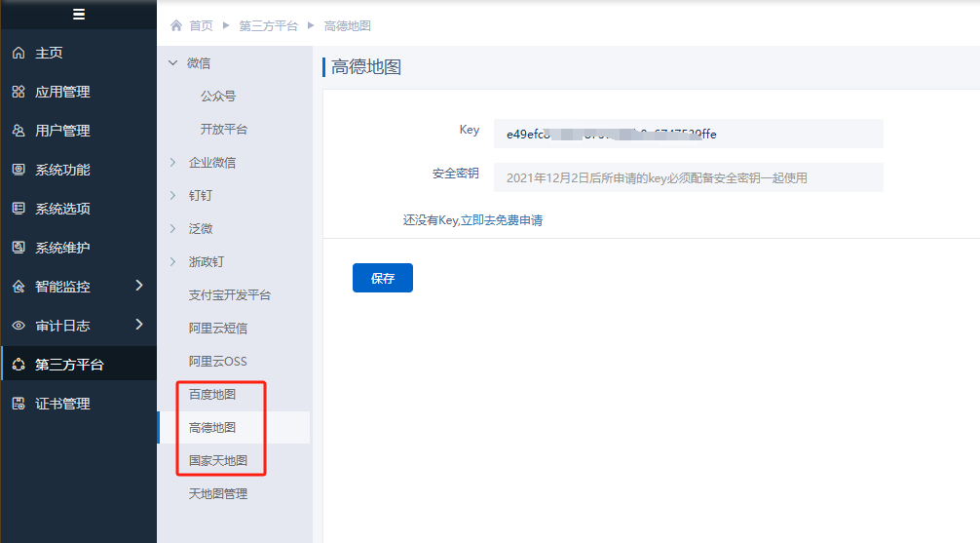980x543 pixels.
Task: Expand the 钉钉 tree group
Action: (173, 196)
